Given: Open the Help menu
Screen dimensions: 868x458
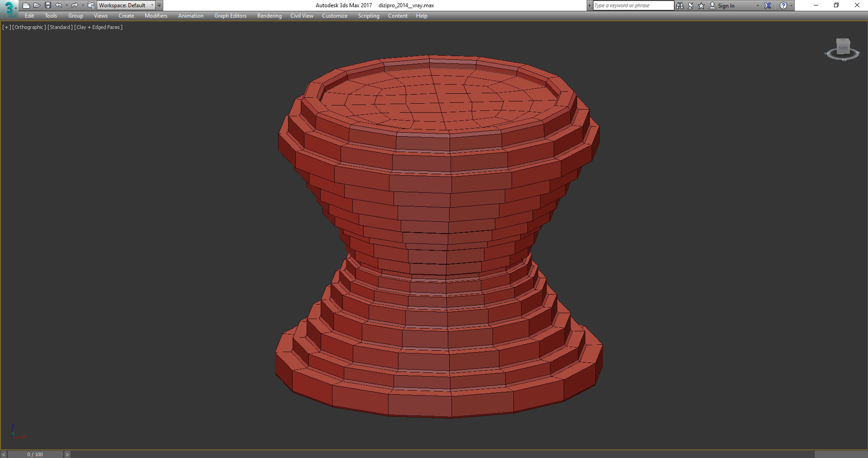Looking at the screenshot, I should click(x=422, y=16).
